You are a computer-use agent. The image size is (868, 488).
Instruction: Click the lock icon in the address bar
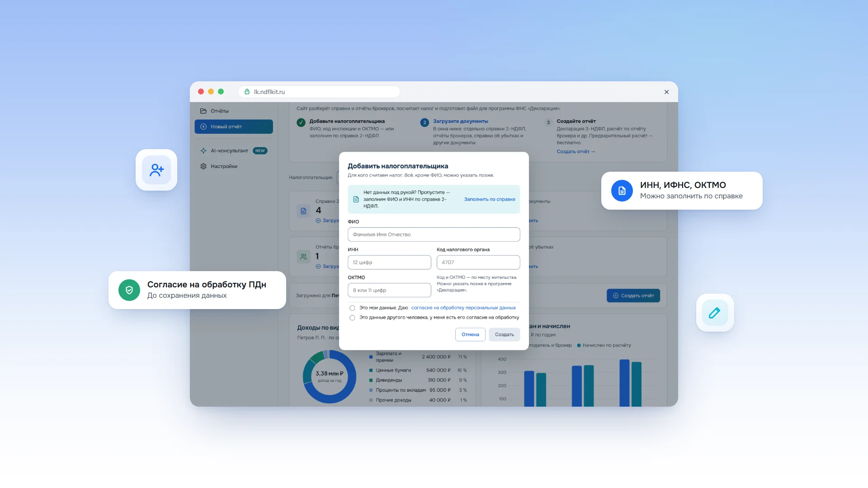pos(247,92)
